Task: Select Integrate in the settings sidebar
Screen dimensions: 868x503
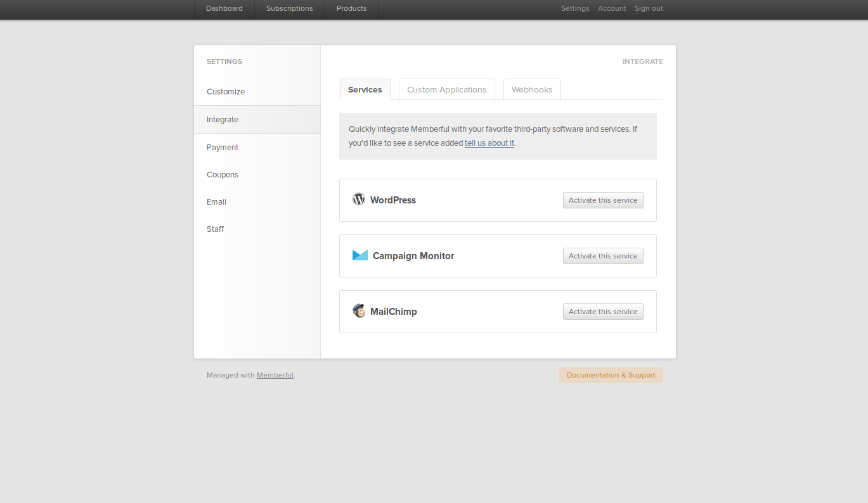Action: tap(223, 120)
